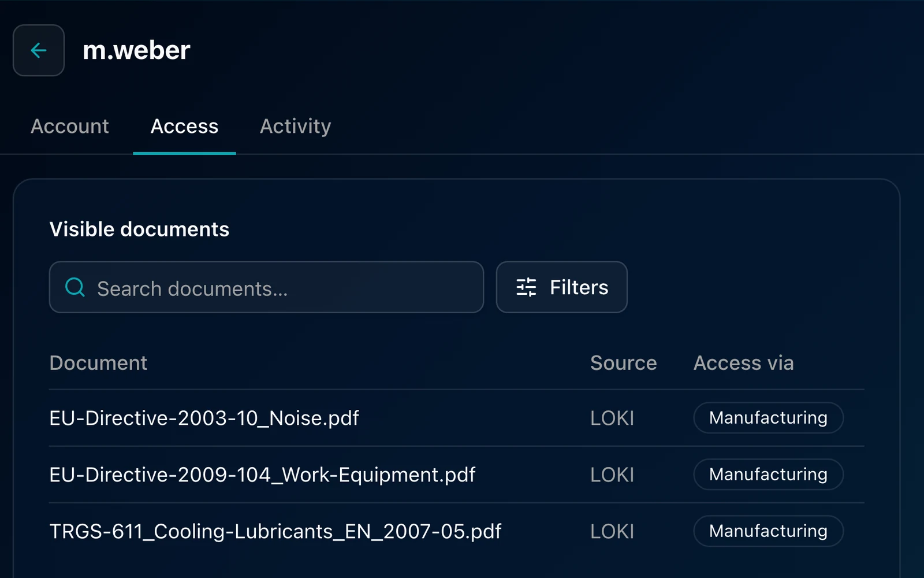This screenshot has height=578, width=924.
Task: Click Manufacturing tag in Cooling-Lubricants row
Action: (x=768, y=531)
